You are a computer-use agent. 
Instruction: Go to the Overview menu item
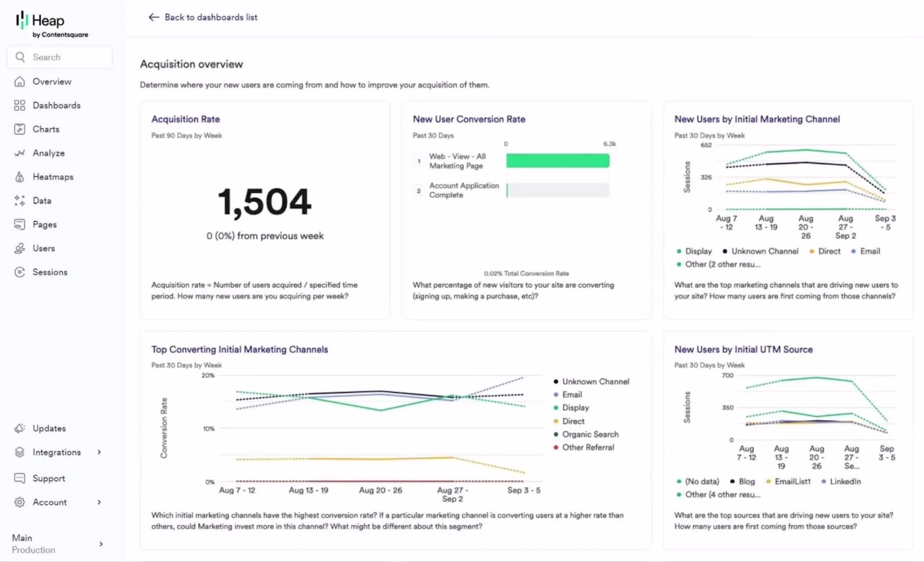tap(52, 82)
